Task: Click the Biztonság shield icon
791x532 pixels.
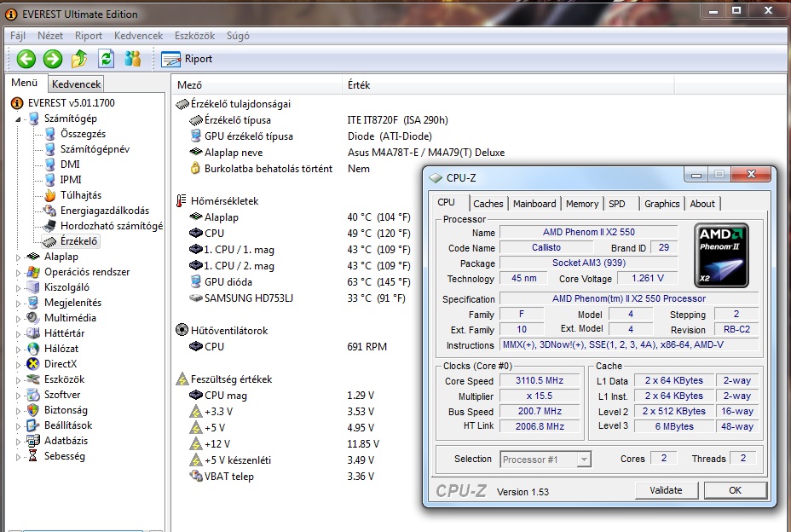Action: pyautogui.click(x=32, y=410)
